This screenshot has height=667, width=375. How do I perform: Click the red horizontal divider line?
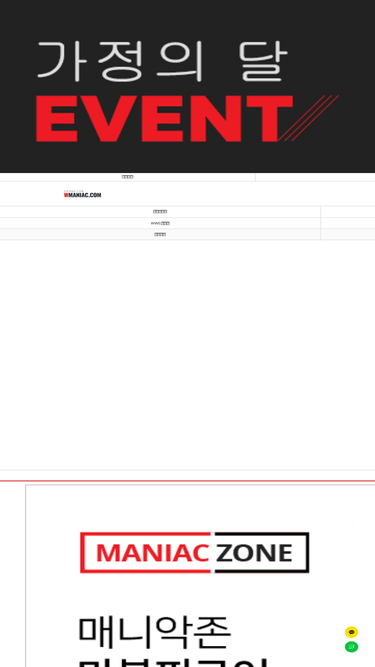188,481
